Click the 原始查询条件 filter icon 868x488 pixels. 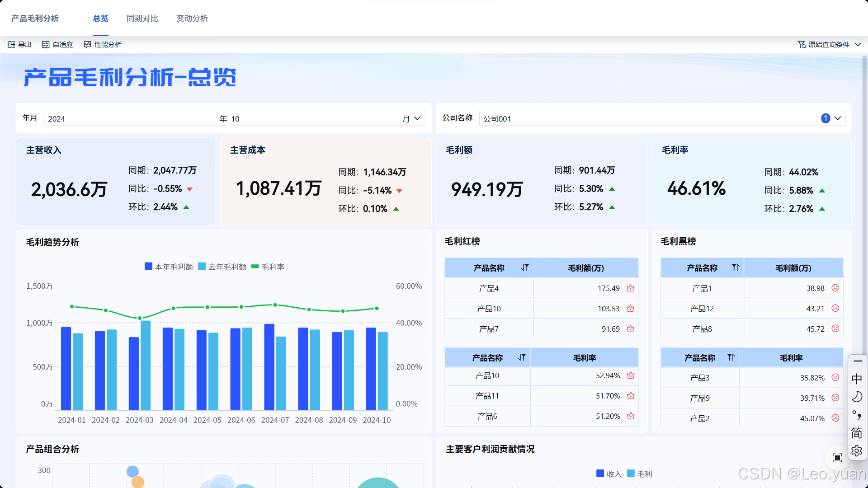pos(802,44)
